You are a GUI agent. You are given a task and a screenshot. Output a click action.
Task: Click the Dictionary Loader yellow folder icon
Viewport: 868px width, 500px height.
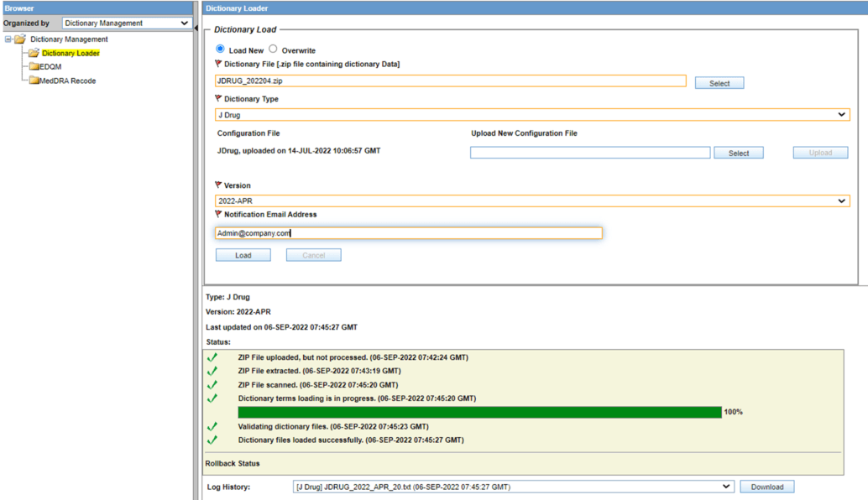[34, 52]
